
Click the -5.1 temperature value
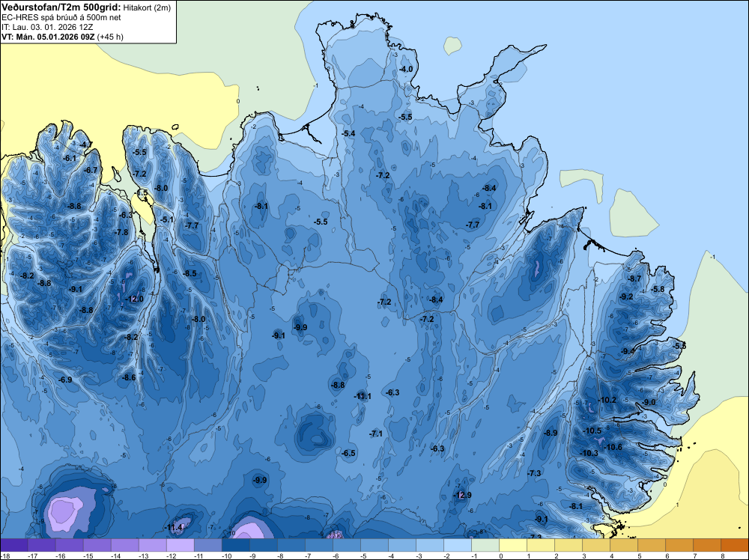tap(167, 219)
